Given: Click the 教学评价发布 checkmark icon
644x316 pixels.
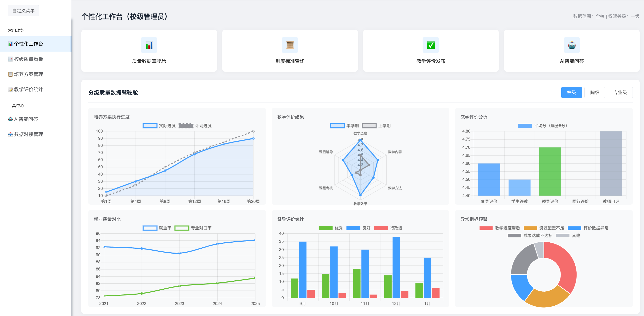Looking at the screenshot, I should [431, 45].
